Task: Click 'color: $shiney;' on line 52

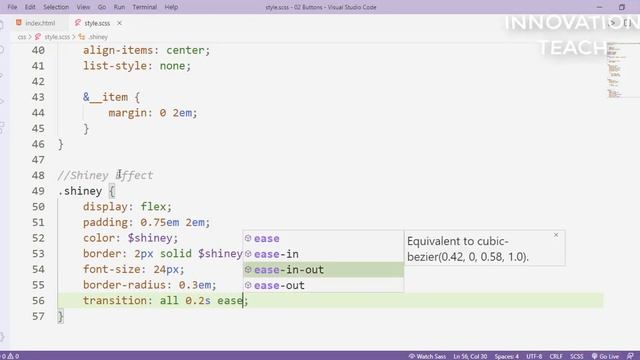Action: pyautogui.click(x=131, y=238)
